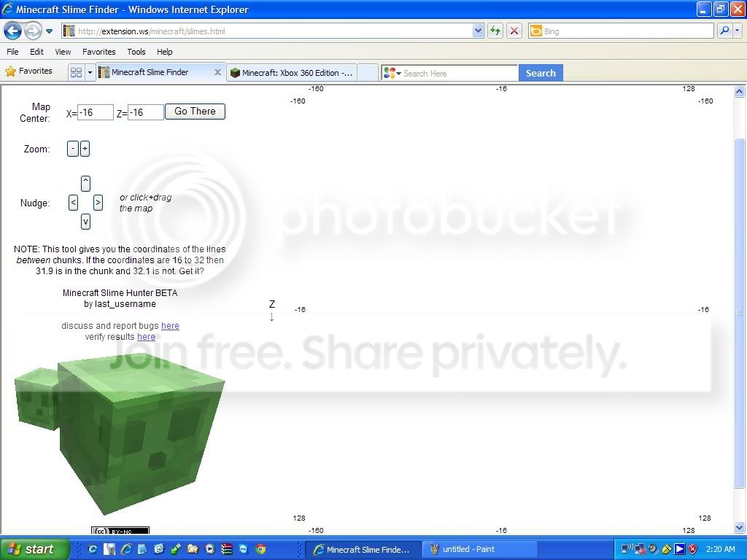
Task: Click the X coordinate input field
Action: click(96, 113)
